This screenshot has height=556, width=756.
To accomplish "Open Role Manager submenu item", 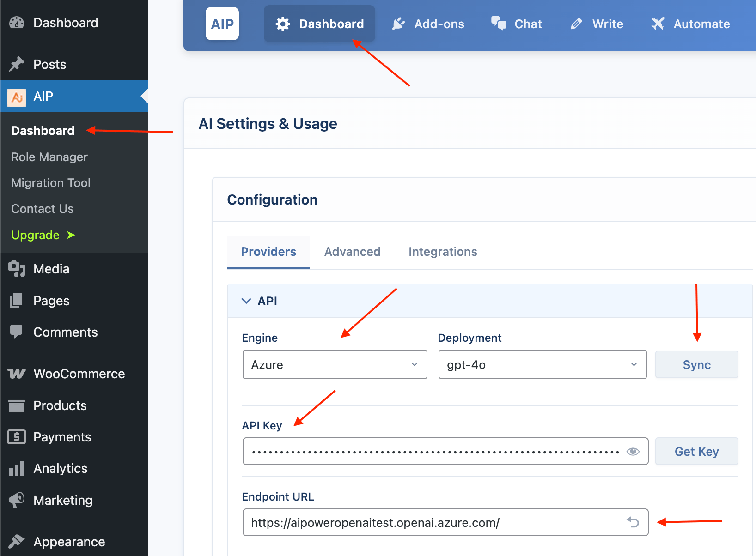I will click(x=49, y=157).
